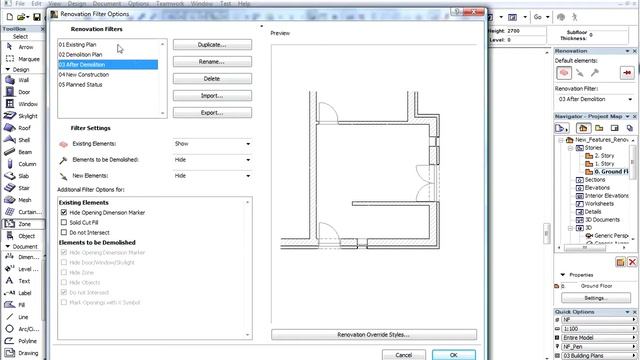Select the Dimension tool
Image resolution: width=640 pixels, height=360 pixels.
pos(21,257)
